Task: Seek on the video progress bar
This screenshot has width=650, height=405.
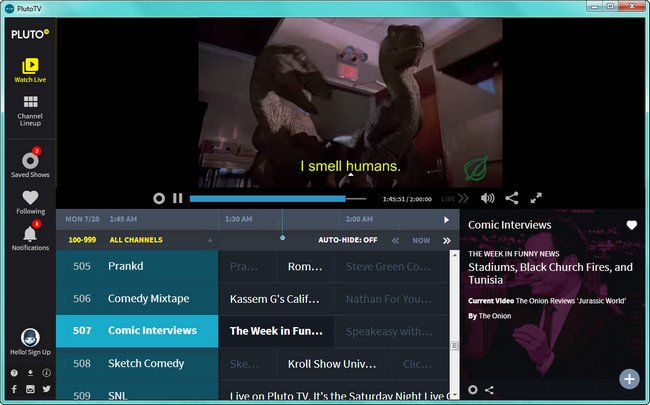Action: point(278,199)
